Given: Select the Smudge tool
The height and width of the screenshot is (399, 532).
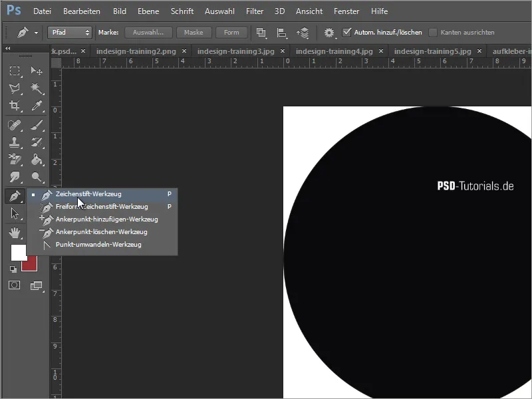Looking at the screenshot, I should [14, 177].
